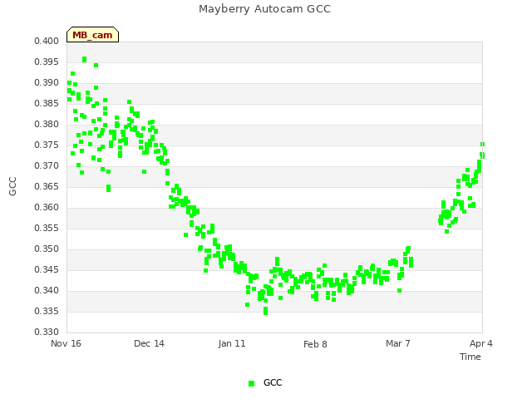Click the 0.395 y-axis value

tap(47, 62)
